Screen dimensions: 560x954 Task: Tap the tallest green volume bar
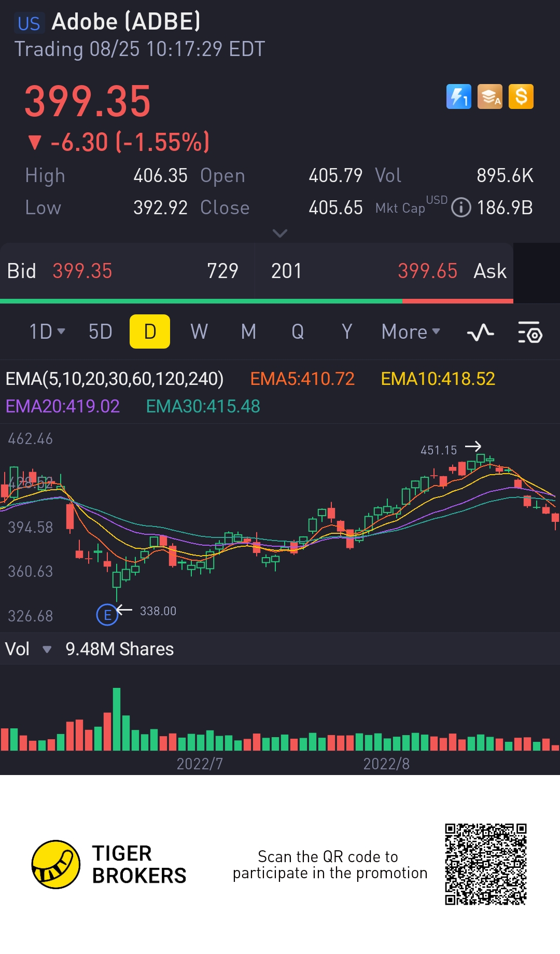(117, 719)
